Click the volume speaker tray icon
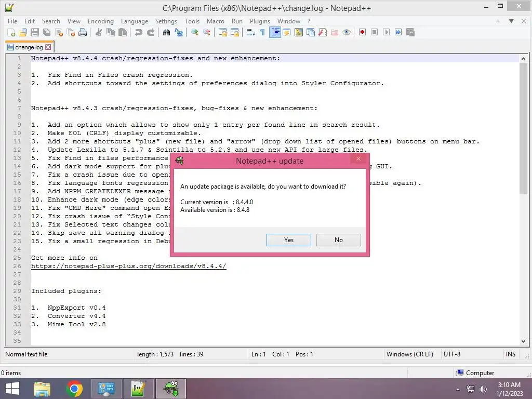Image resolution: width=532 pixels, height=399 pixels. point(483,389)
